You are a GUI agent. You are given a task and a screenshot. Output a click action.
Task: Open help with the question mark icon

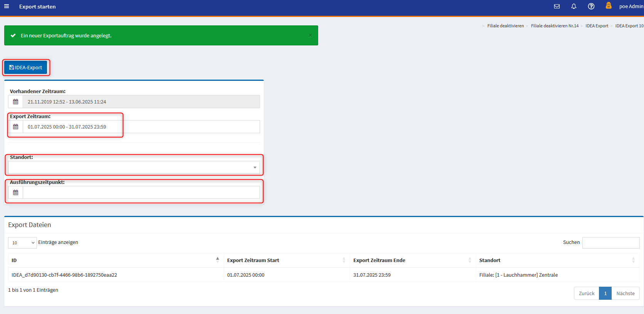pyautogui.click(x=591, y=7)
